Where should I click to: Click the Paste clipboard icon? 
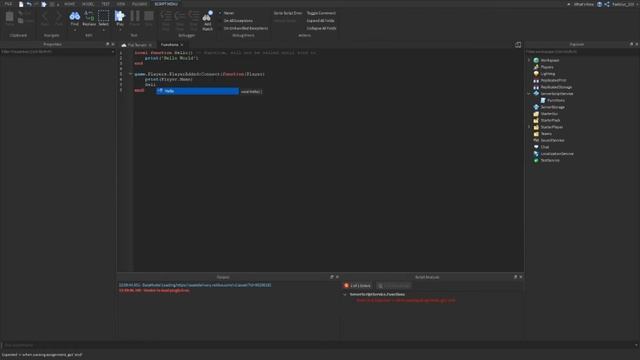(x=9, y=18)
